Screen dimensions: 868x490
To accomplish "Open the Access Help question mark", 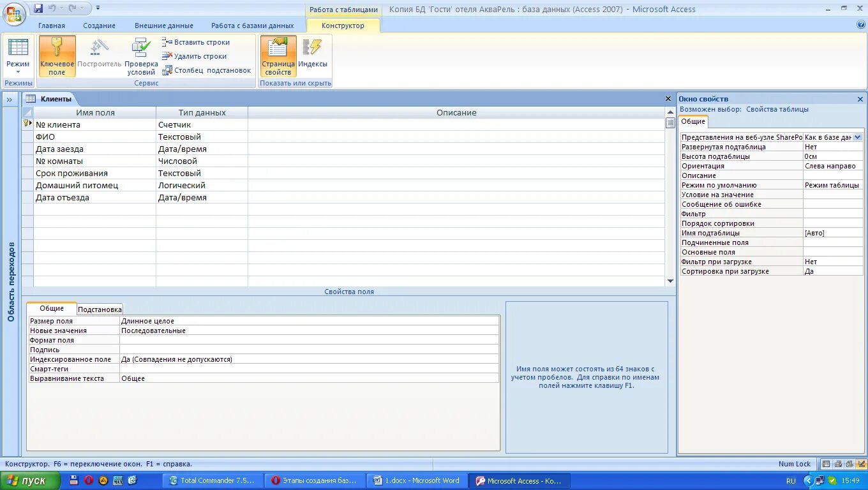I will coord(861,24).
